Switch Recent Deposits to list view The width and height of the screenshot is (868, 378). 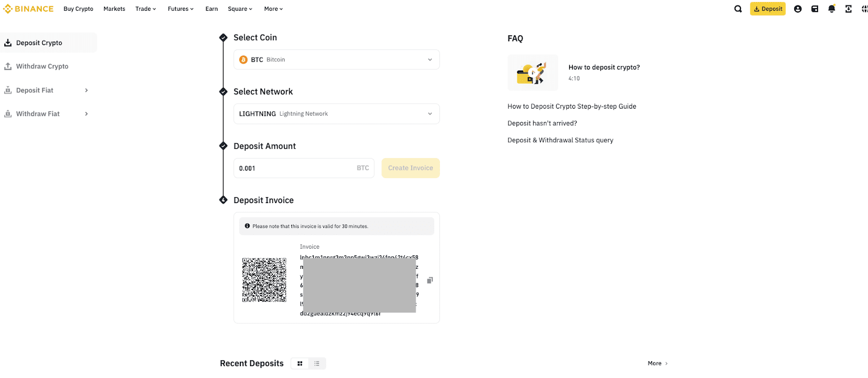317,363
